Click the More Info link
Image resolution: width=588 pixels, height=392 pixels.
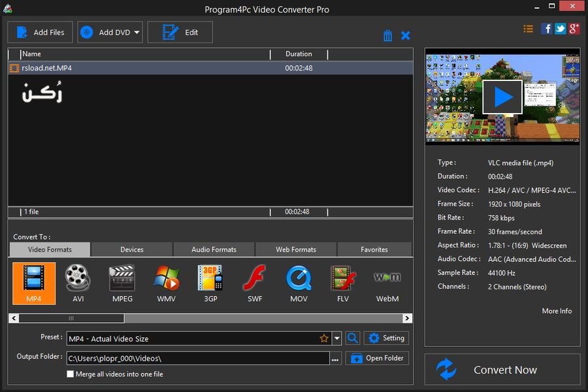coord(557,311)
